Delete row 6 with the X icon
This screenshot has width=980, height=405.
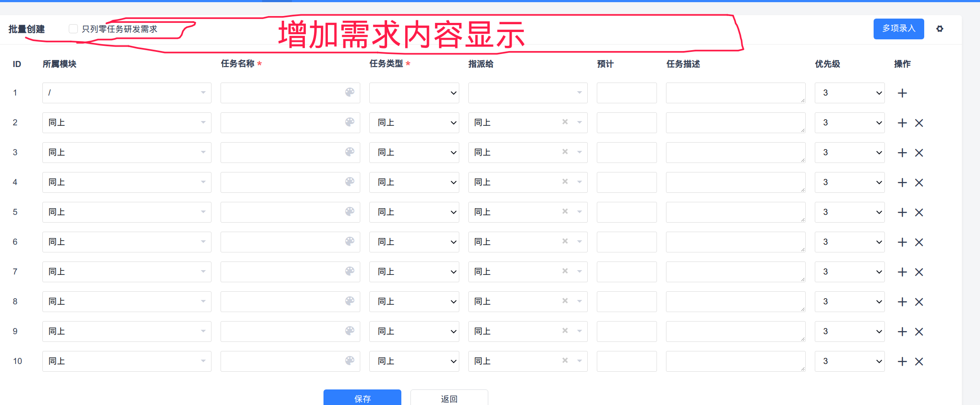(919, 242)
